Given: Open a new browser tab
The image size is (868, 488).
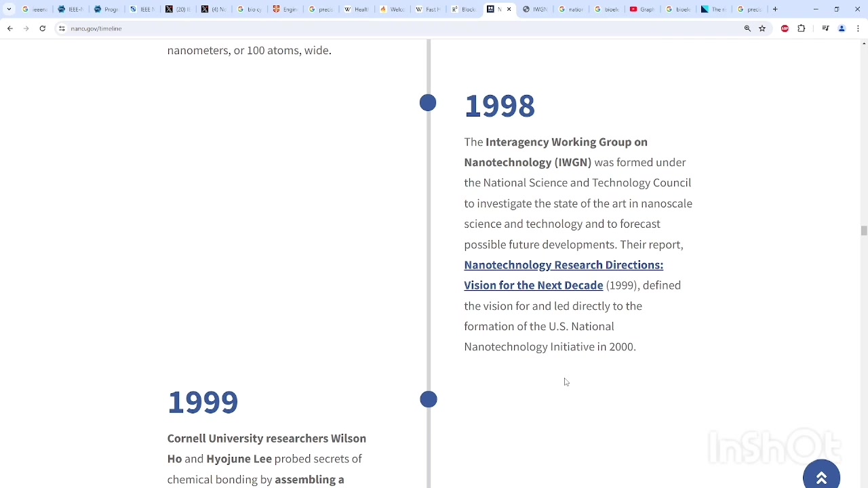Looking at the screenshot, I should pyautogui.click(x=775, y=9).
